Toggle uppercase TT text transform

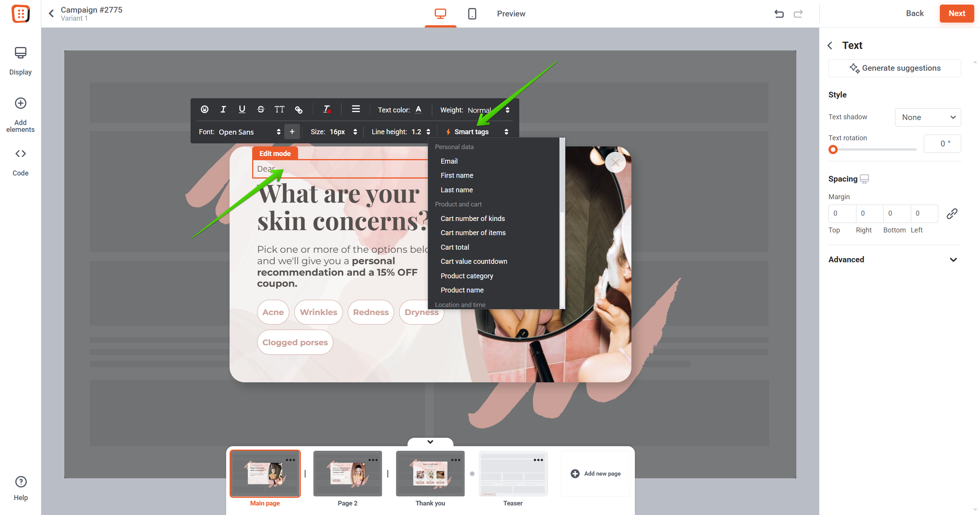click(x=279, y=109)
